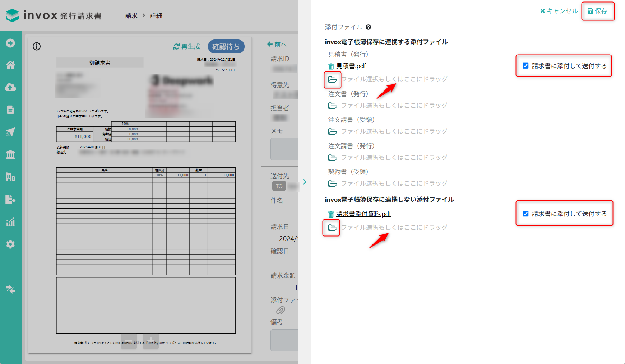The width and height of the screenshot is (625, 364).
Task: Click folder icon below 請求書添付資料.pdf
Action: tap(333, 228)
